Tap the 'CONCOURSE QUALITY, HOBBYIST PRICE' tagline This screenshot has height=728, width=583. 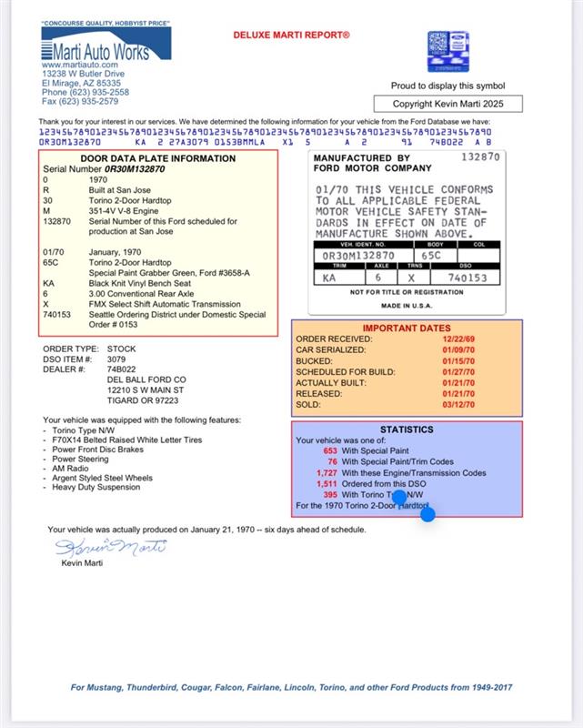106,24
